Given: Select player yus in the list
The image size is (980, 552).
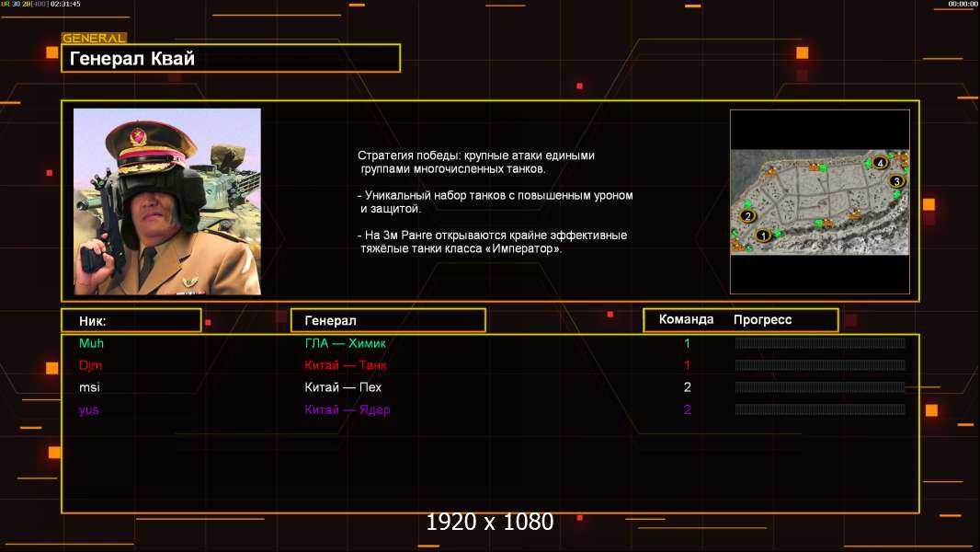Looking at the screenshot, I should click(x=89, y=409).
